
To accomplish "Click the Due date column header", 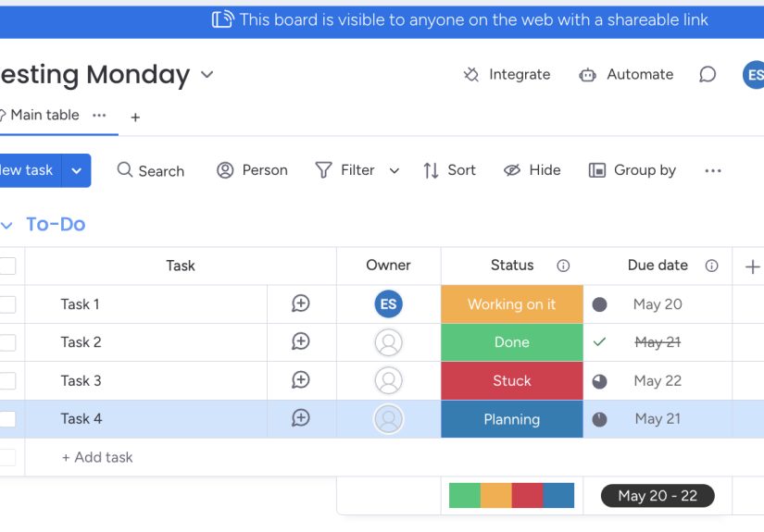I will tap(658, 266).
